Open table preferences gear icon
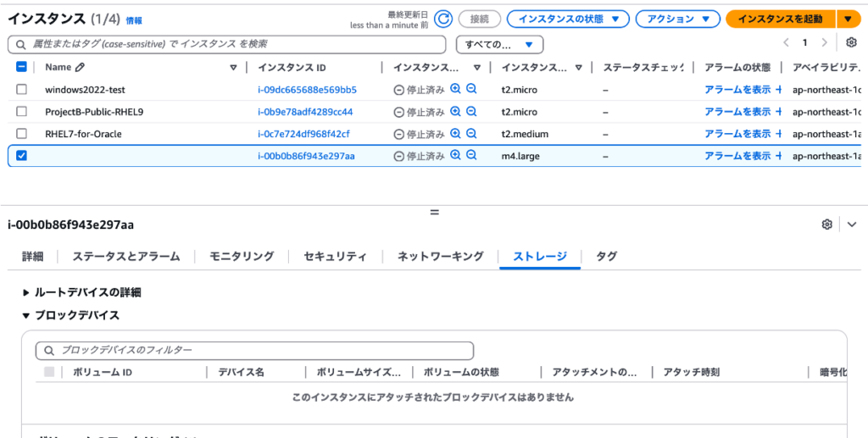868x438 pixels. tap(851, 42)
